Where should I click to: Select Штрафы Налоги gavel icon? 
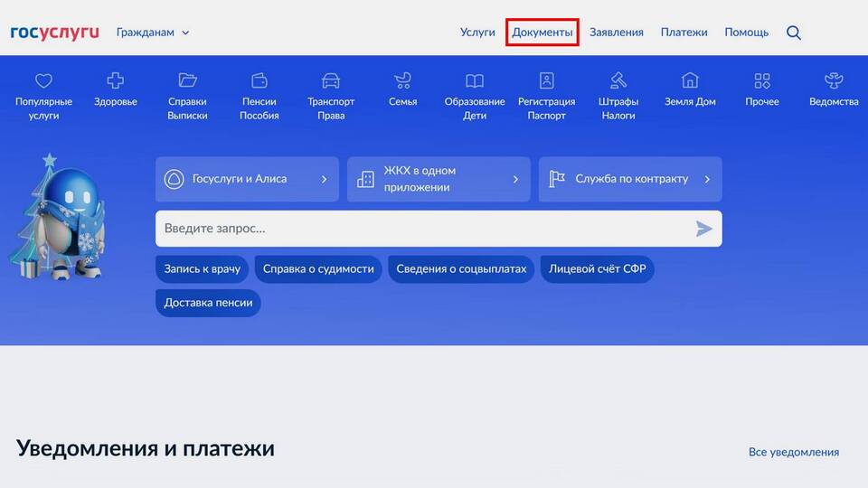(618, 81)
